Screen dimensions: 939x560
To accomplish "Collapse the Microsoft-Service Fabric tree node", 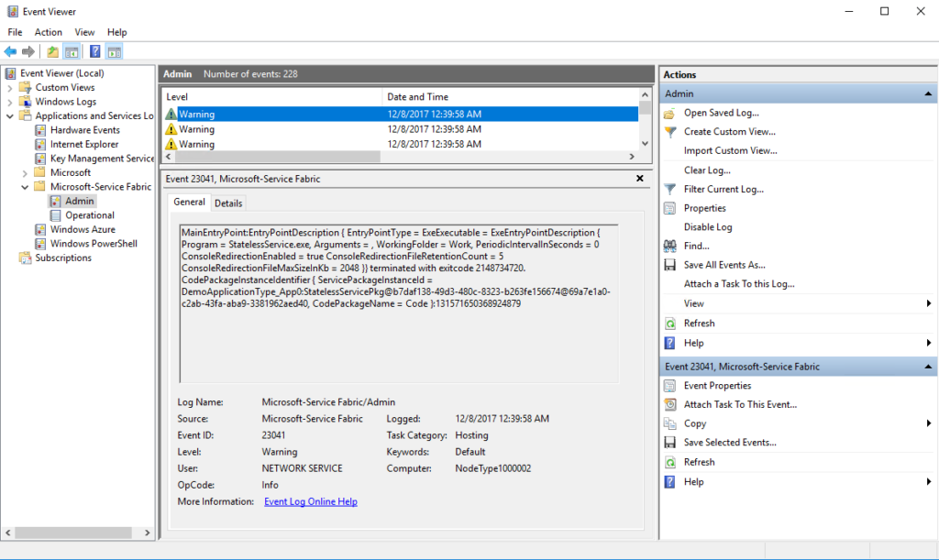I will (25, 187).
